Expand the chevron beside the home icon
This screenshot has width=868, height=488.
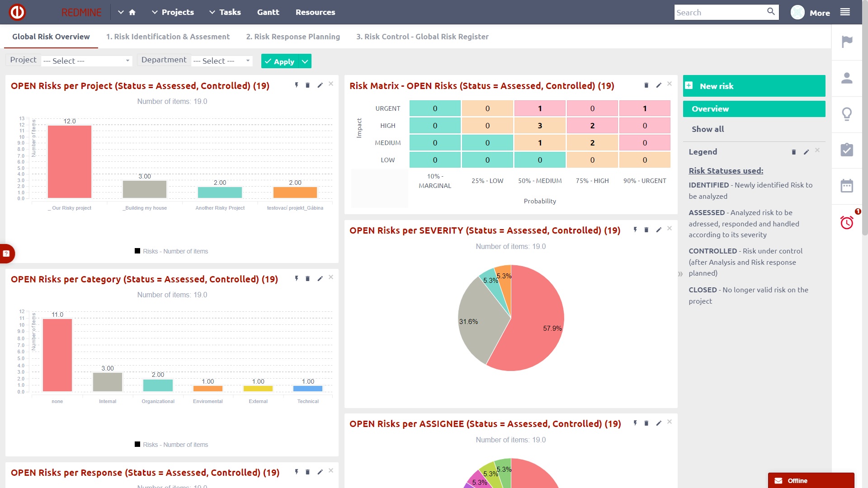121,12
